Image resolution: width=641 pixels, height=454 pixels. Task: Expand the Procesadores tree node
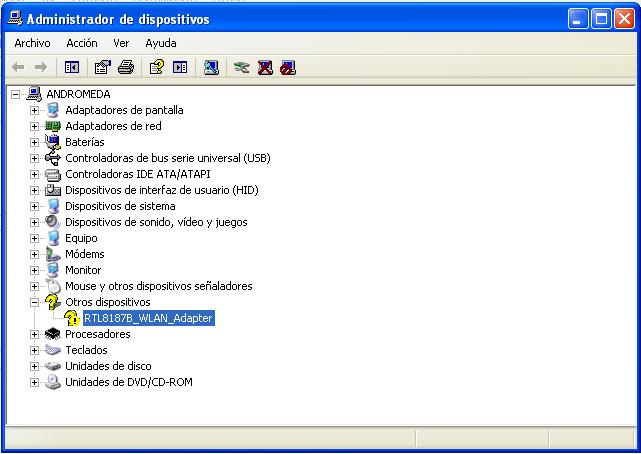click(34, 334)
